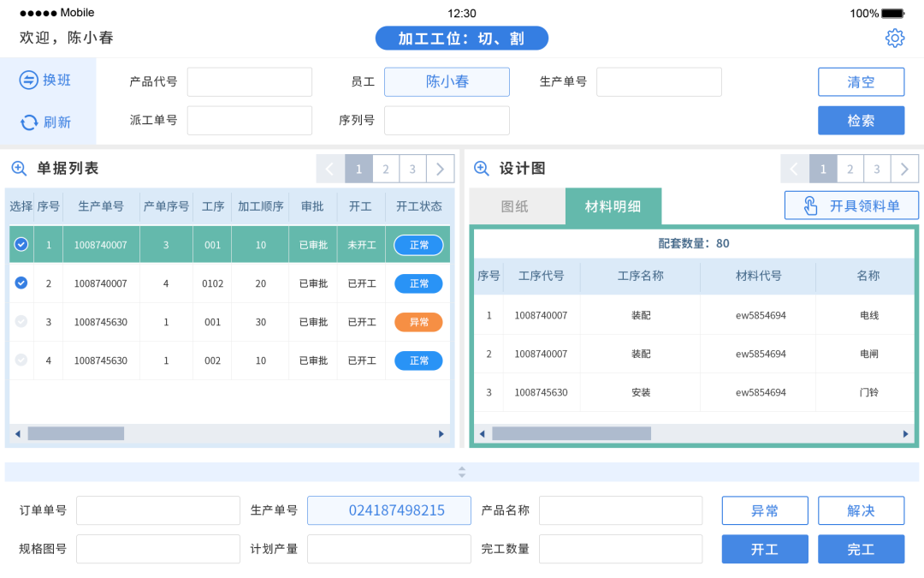Collapse the bottom panel using the splitter arrow

pos(462,472)
